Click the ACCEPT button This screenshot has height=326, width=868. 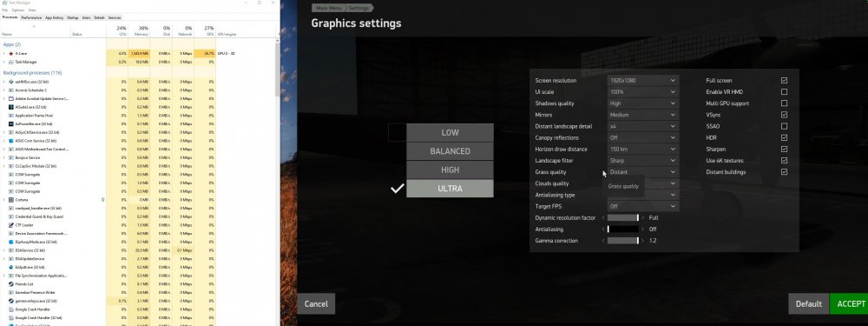[849, 303]
